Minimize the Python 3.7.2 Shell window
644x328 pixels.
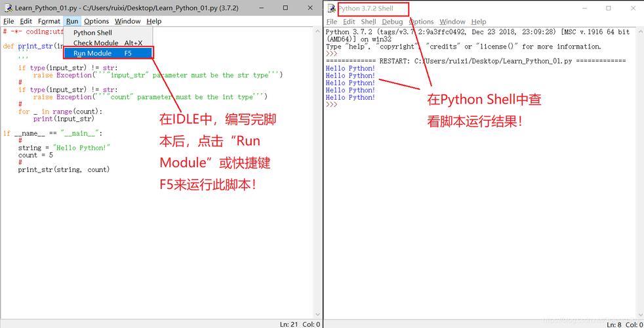tap(584, 9)
